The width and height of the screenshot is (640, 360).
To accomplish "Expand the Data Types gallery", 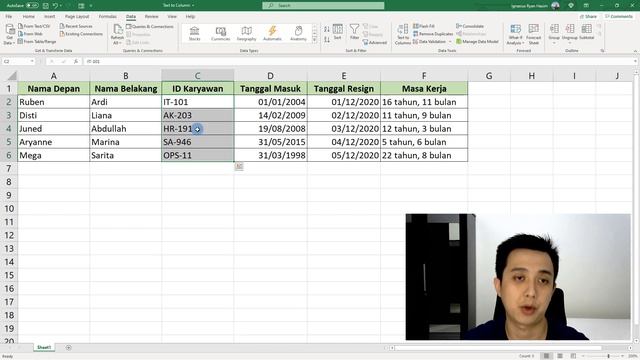I will tap(314, 40).
